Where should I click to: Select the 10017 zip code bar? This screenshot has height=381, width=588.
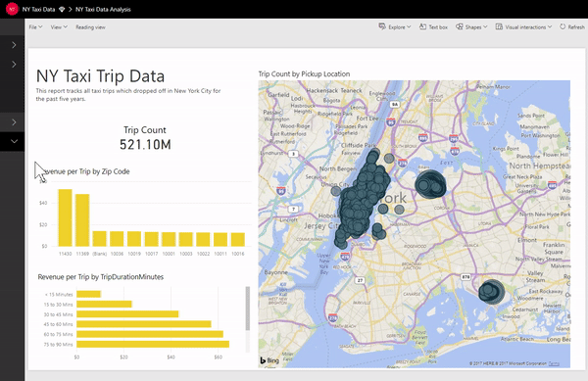[x=152, y=239]
